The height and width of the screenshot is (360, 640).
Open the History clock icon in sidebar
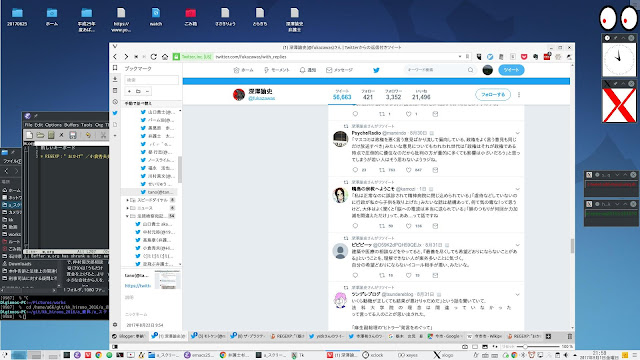(115, 102)
